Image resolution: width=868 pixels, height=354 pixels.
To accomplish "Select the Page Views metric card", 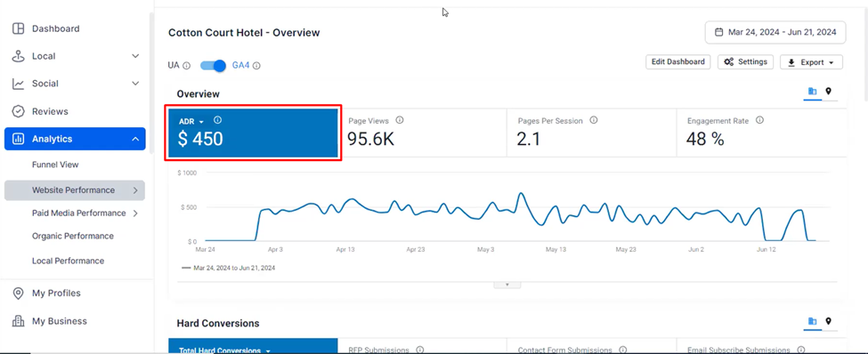I will click(x=422, y=133).
